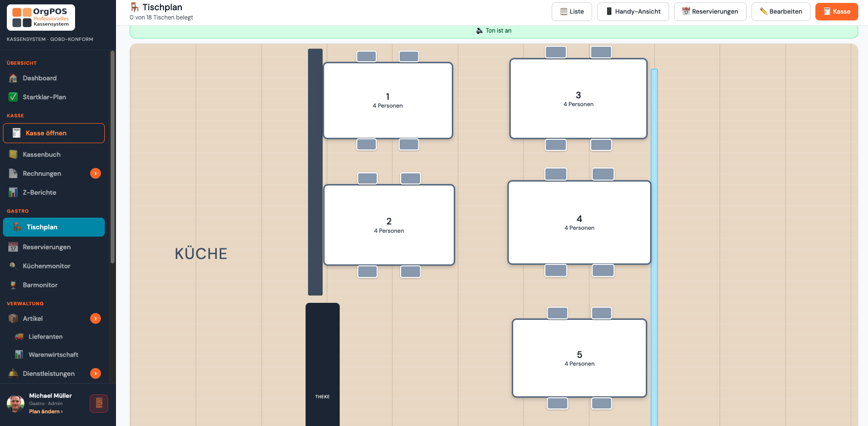Click the Warenwirtschaft chart icon

(x=19, y=354)
